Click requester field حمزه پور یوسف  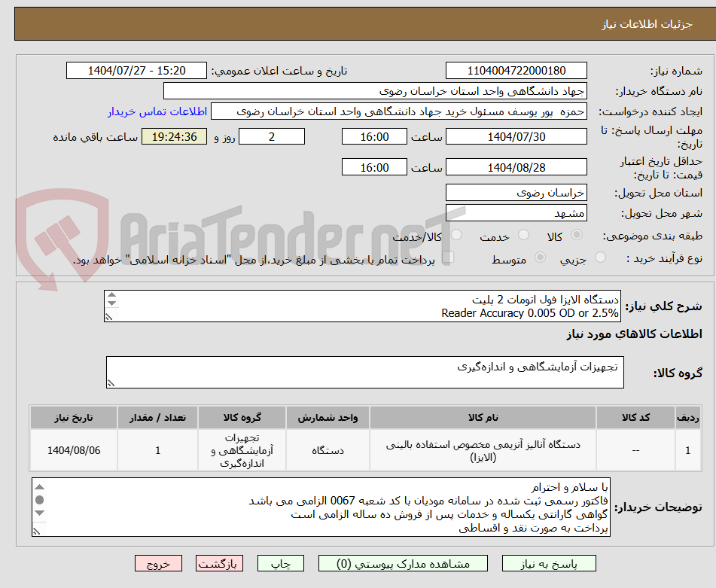tap(398, 111)
